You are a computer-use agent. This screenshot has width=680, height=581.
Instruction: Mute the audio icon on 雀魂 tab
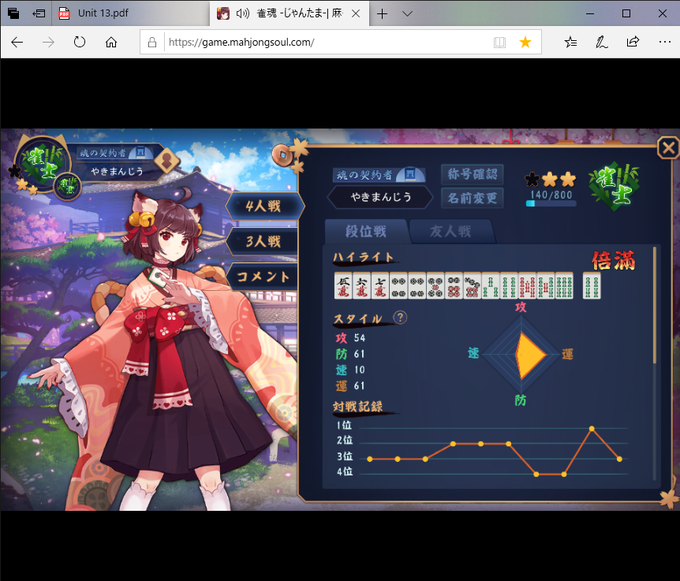243,13
